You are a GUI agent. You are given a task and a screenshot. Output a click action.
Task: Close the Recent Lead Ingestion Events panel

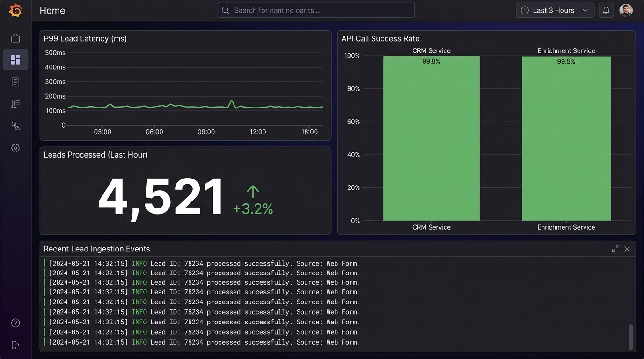(x=627, y=249)
